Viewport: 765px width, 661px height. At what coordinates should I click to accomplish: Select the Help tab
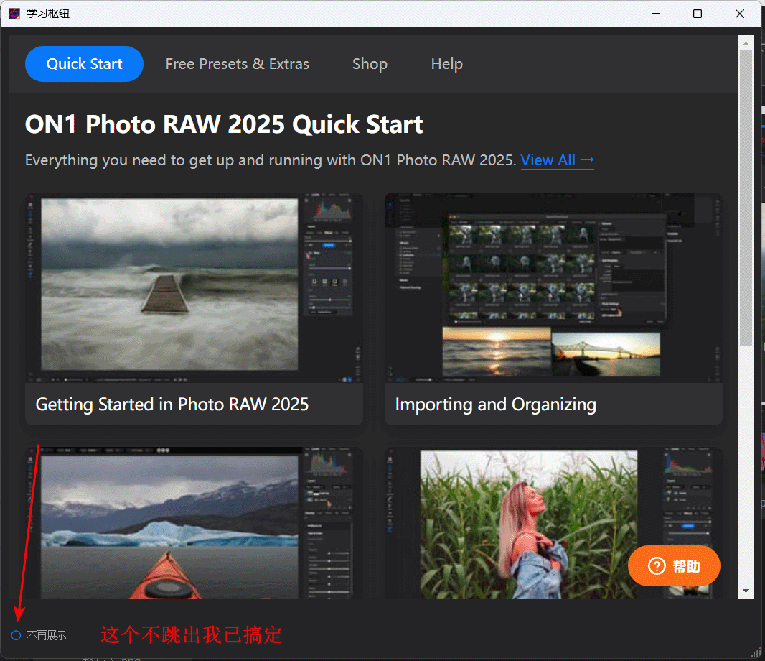pos(446,64)
